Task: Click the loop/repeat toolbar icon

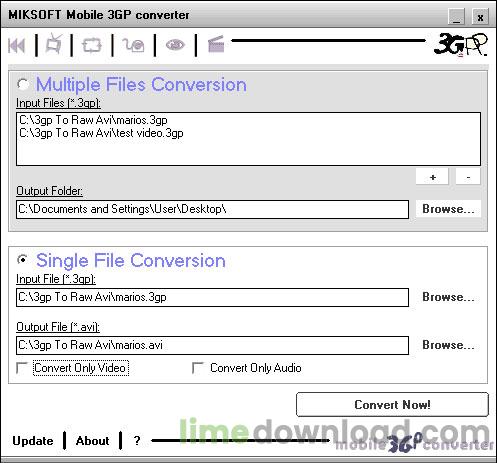Action: click(92, 45)
